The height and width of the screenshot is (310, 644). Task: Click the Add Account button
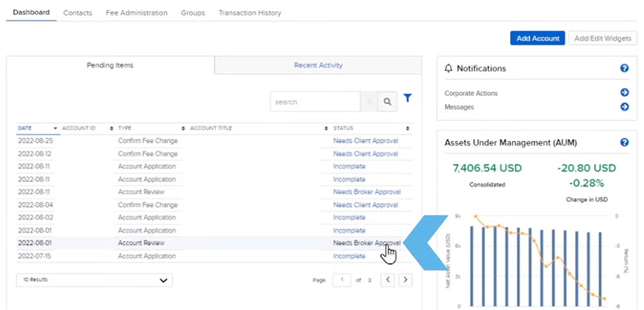click(x=537, y=38)
